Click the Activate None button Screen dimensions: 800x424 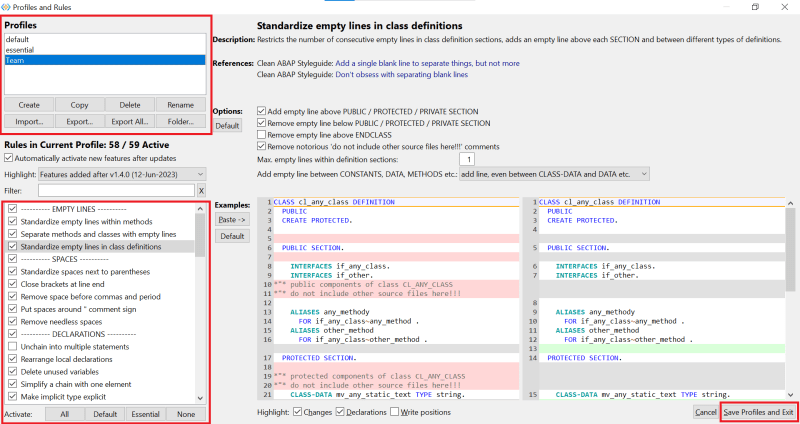pos(186,414)
